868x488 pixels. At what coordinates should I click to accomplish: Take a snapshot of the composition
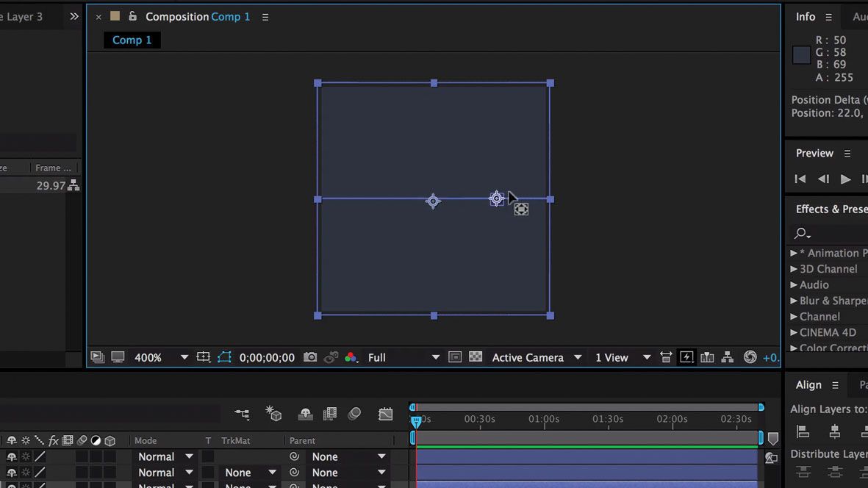point(309,357)
